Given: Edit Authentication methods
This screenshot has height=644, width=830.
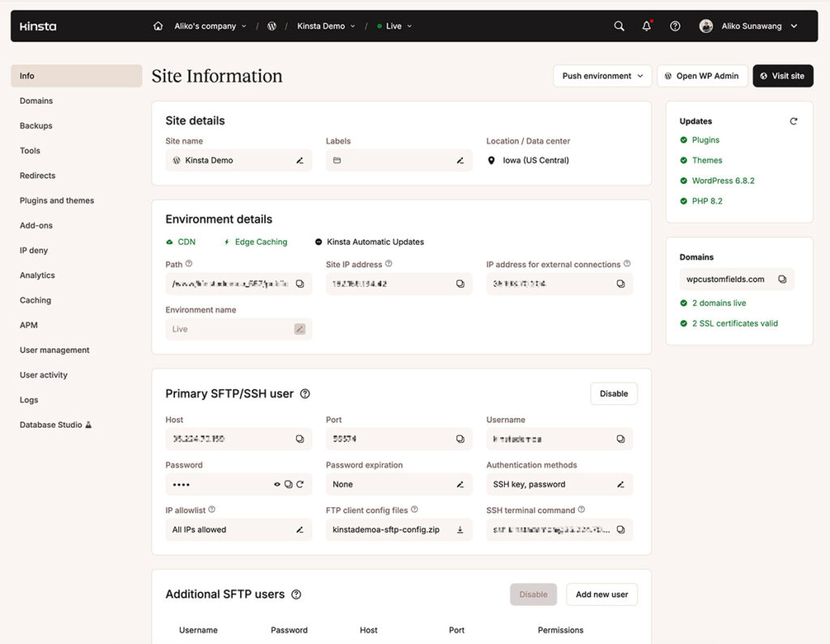Looking at the screenshot, I should tap(620, 484).
